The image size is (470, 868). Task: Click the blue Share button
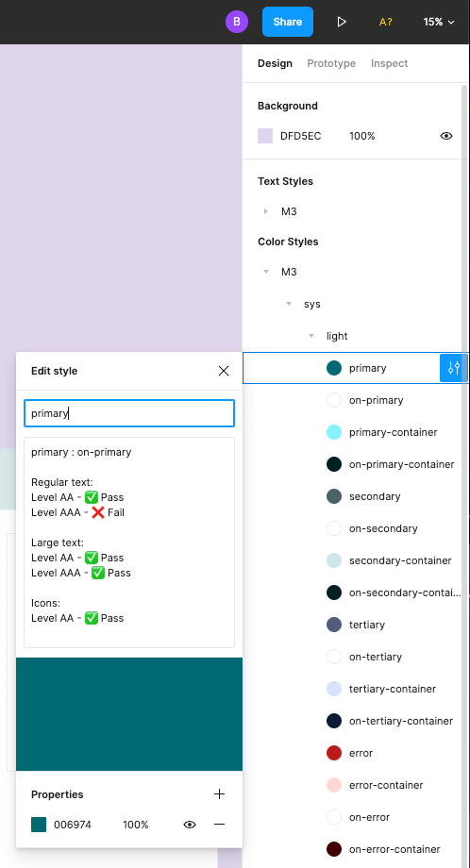coord(287,22)
